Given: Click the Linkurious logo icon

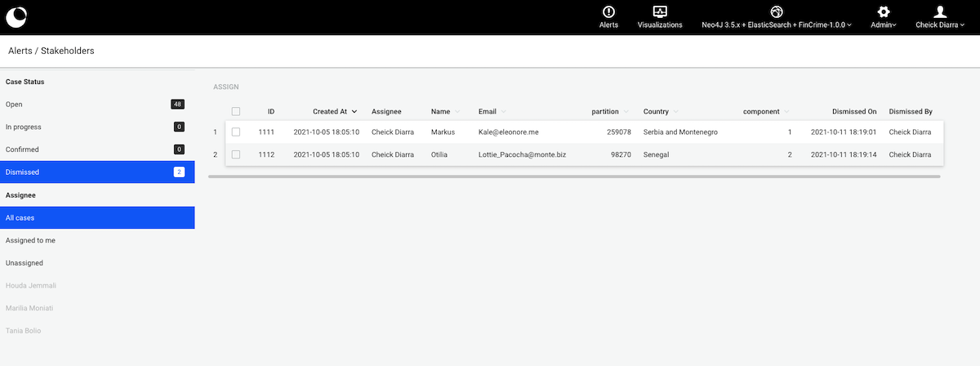Looking at the screenshot, I should [16, 16].
